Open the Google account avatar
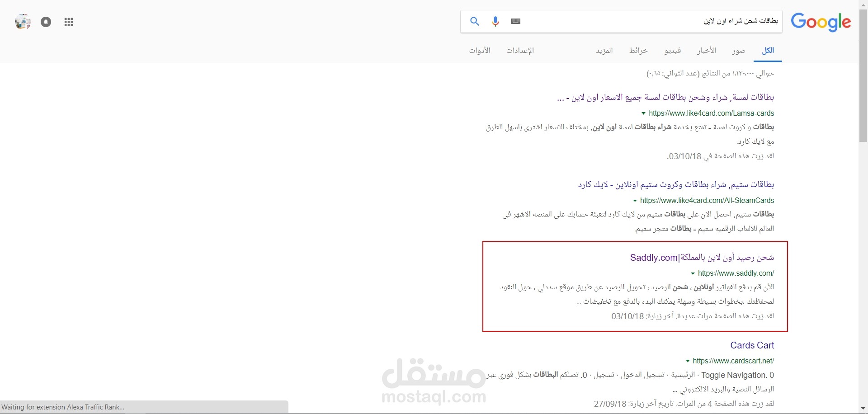Viewport: 868px width, 414px height. pos(23,22)
